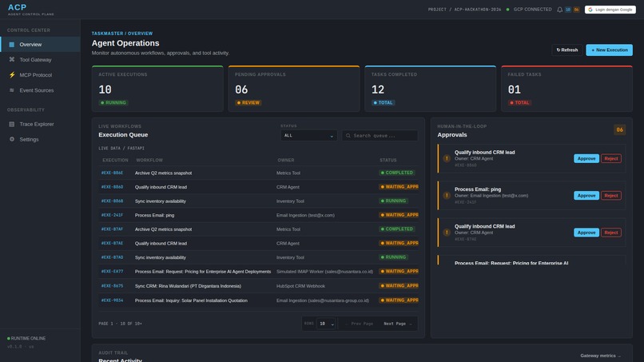
Task: Click the warning icon for Process Email: ping approval
Action: coord(447,195)
